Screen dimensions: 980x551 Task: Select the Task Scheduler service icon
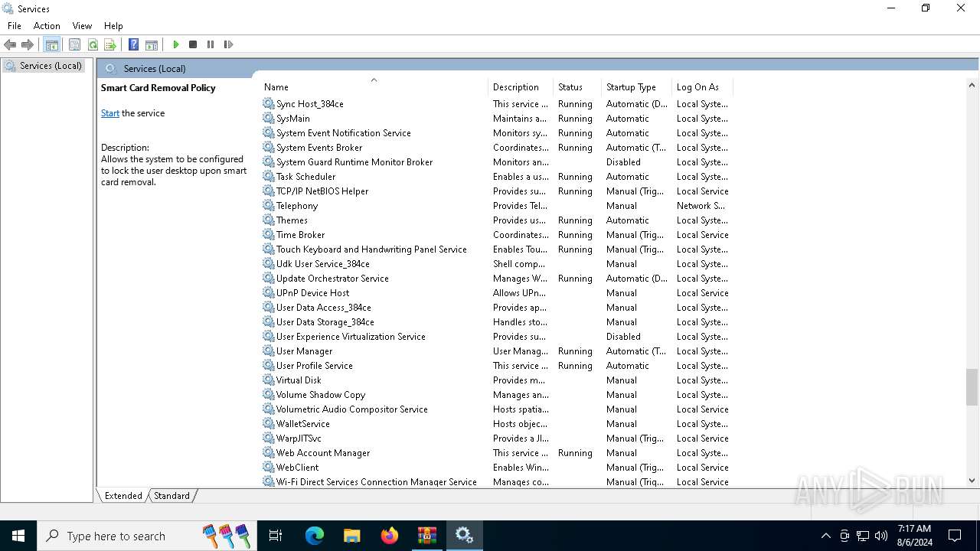click(268, 177)
